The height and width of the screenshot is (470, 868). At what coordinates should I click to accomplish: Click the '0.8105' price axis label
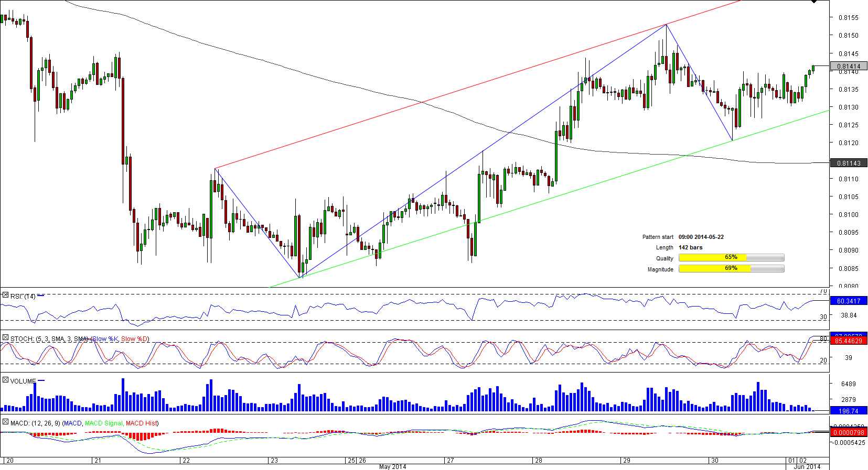(x=849, y=196)
